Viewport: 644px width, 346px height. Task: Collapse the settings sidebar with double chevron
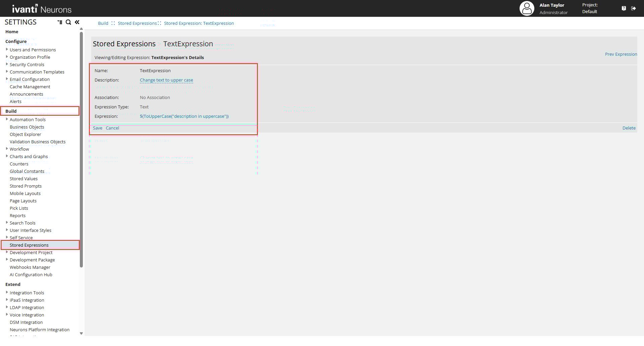click(x=77, y=22)
